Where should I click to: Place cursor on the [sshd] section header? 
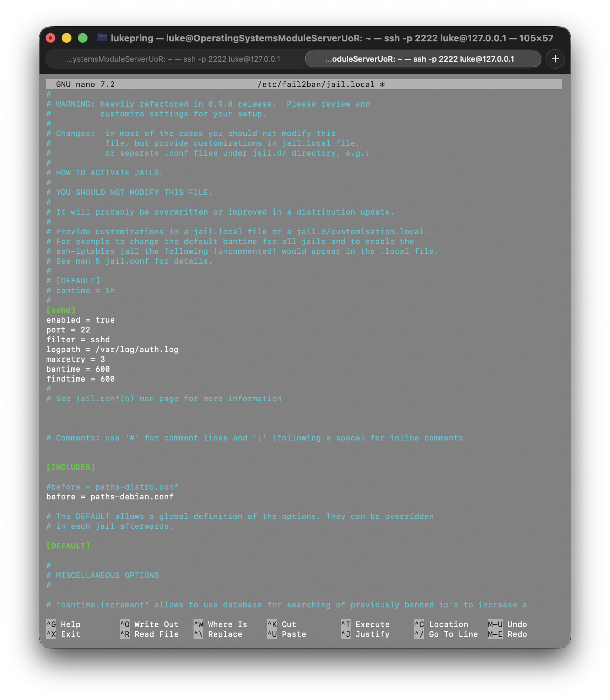[61, 310]
